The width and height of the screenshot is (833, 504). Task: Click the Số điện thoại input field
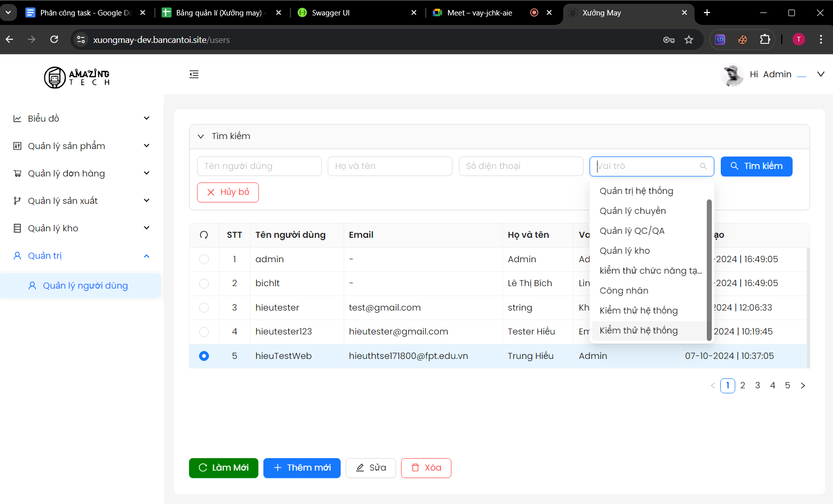click(x=521, y=166)
